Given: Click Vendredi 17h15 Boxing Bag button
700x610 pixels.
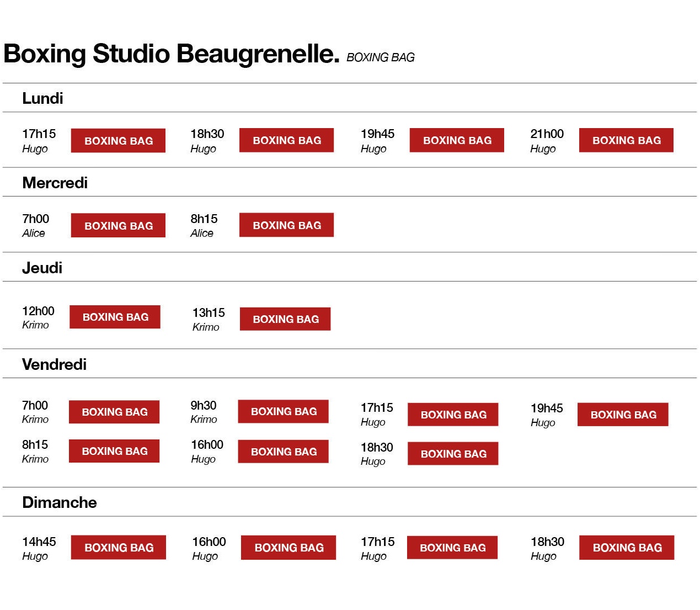Looking at the screenshot, I should pos(453,415).
